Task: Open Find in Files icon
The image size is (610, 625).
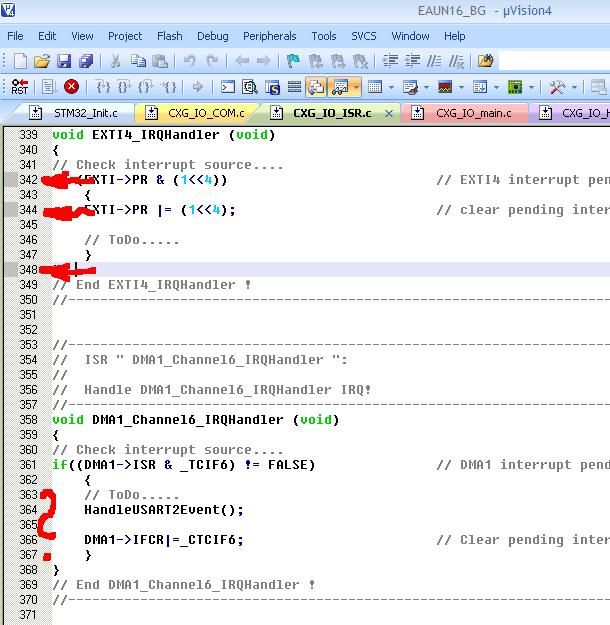Action: coord(486,61)
